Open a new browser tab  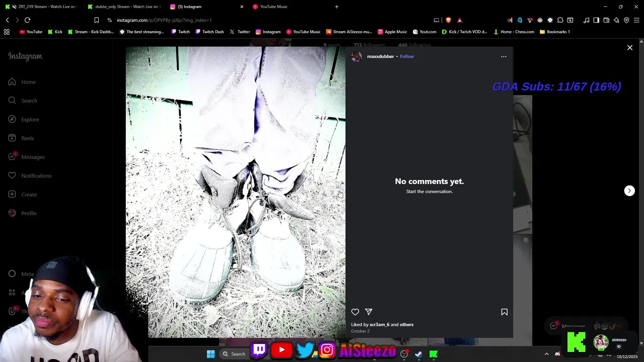pyautogui.click(x=337, y=7)
